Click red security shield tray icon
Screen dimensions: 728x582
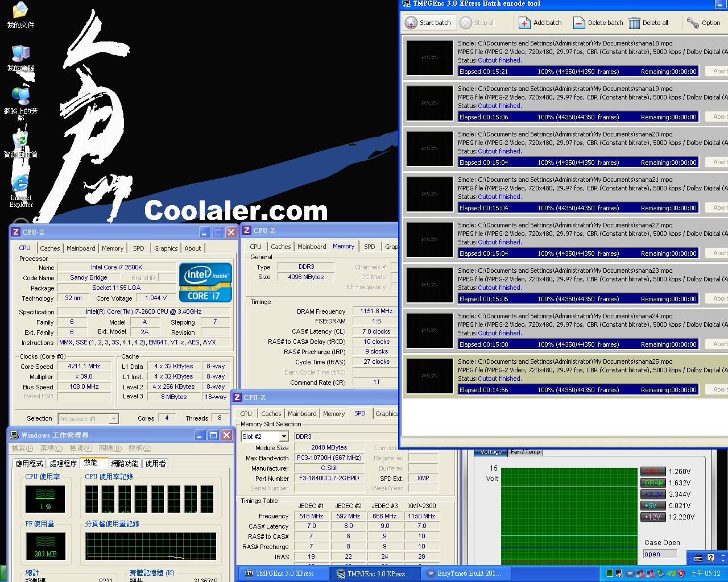click(681, 573)
